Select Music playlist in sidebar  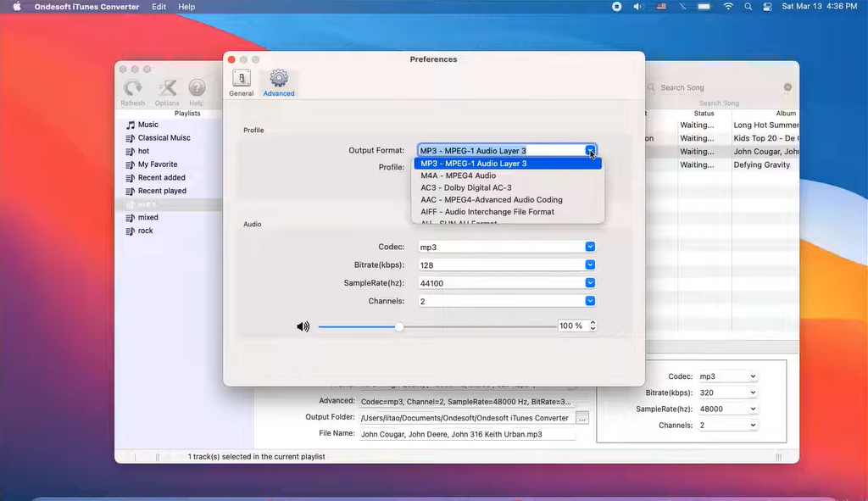pyautogui.click(x=147, y=125)
